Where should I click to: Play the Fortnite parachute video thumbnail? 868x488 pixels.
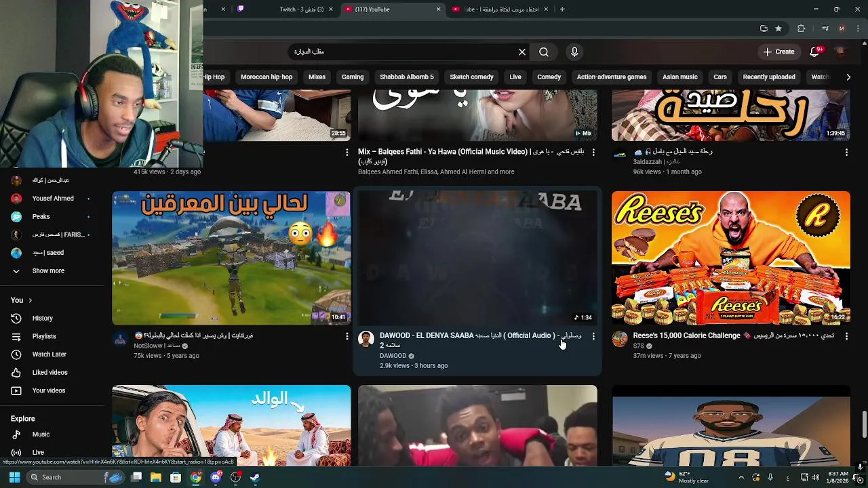point(231,258)
